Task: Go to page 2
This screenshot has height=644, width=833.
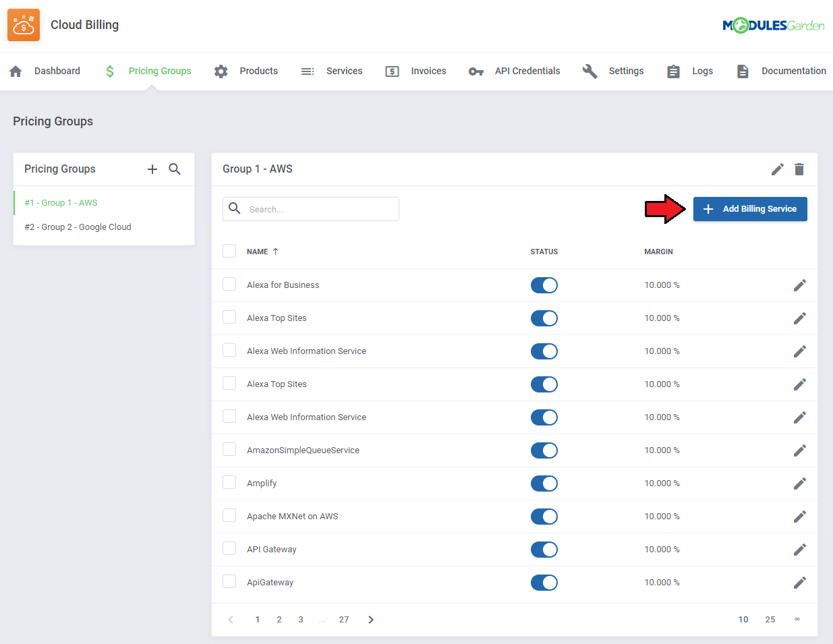Action: coord(279,620)
